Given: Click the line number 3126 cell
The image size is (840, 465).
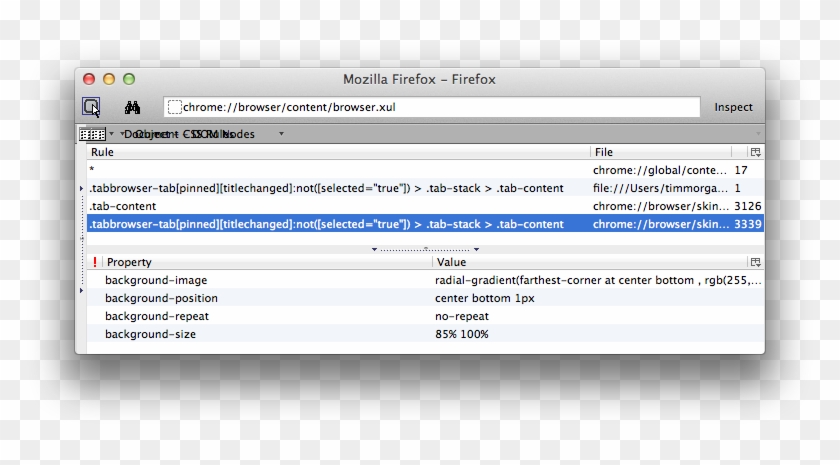Looking at the screenshot, I should click(x=747, y=206).
